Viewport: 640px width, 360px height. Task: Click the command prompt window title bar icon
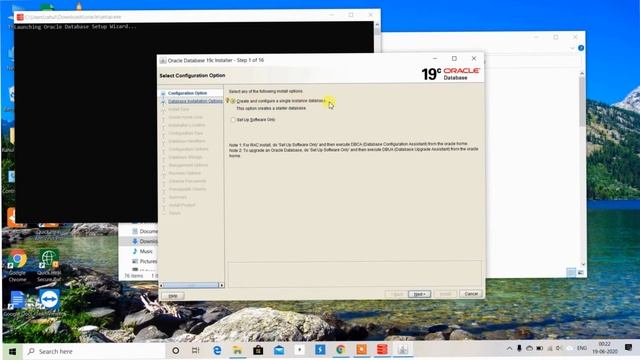20,17
